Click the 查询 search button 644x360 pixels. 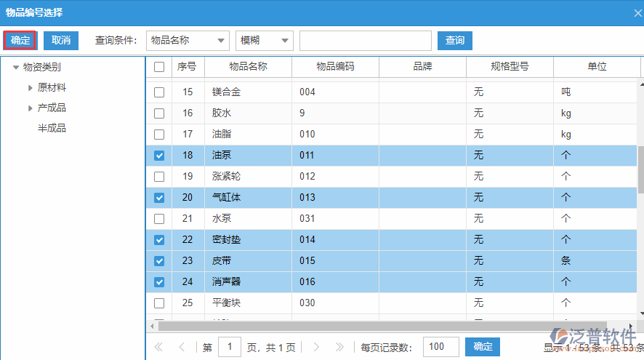coord(455,40)
